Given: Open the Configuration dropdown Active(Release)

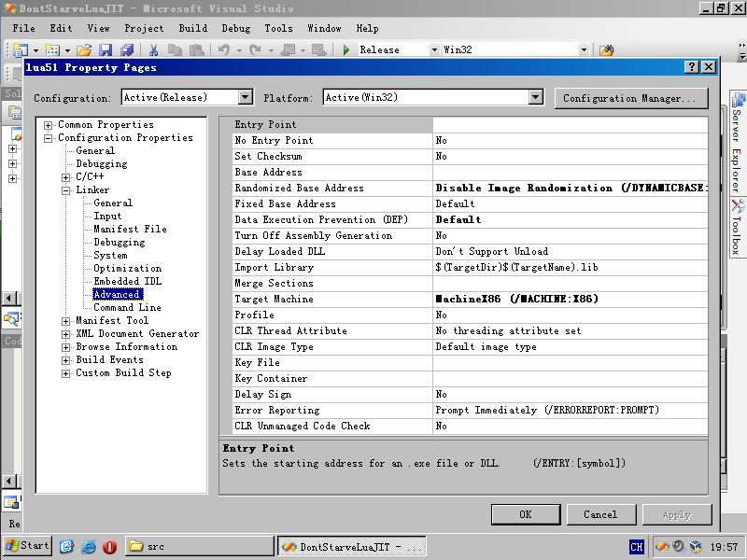Looking at the screenshot, I should (245, 98).
